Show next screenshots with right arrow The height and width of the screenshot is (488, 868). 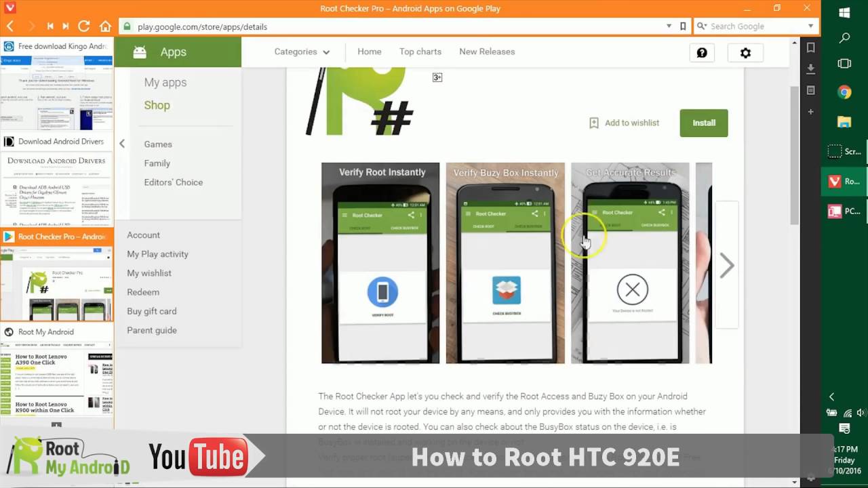click(726, 266)
